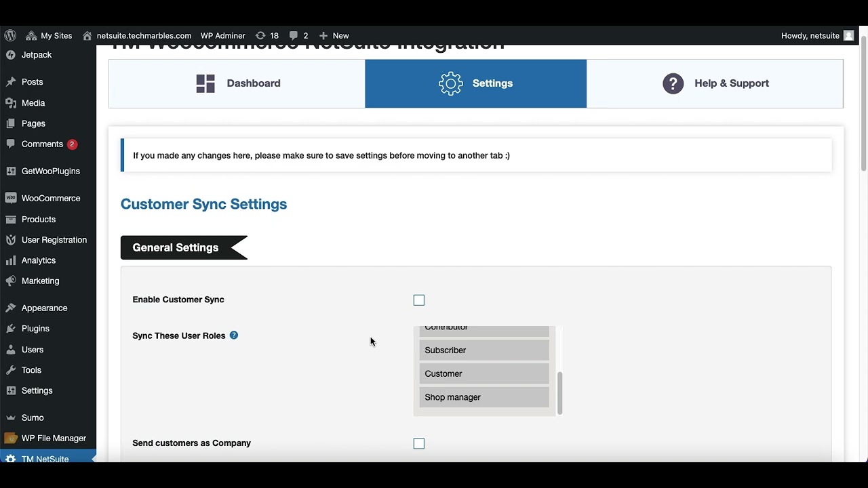Select the Customer role in the list
This screenshot has width=868, height=488.
(484, 373)
